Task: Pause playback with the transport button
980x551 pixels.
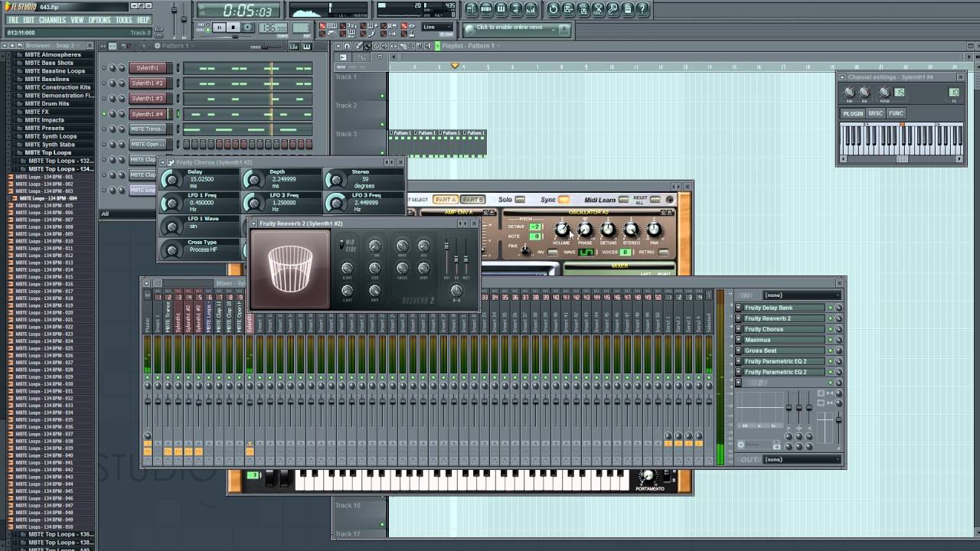Action: [220, 28]
